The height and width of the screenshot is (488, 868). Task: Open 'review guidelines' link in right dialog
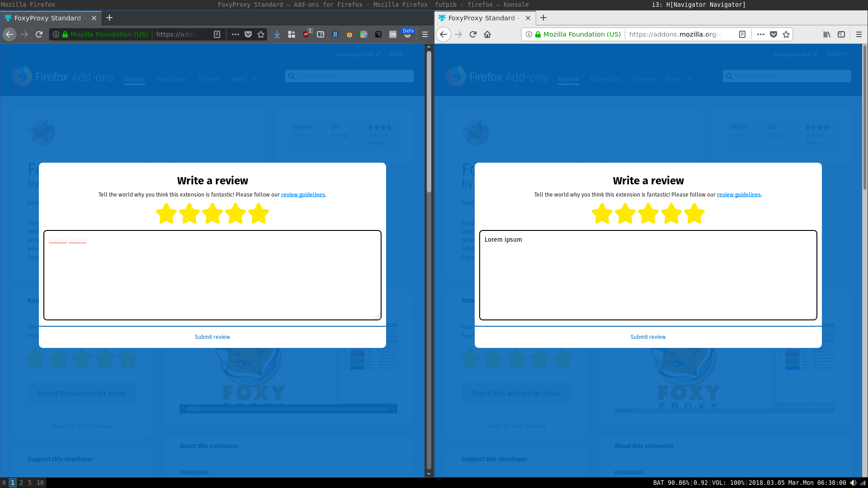click(x=739, y=195)
